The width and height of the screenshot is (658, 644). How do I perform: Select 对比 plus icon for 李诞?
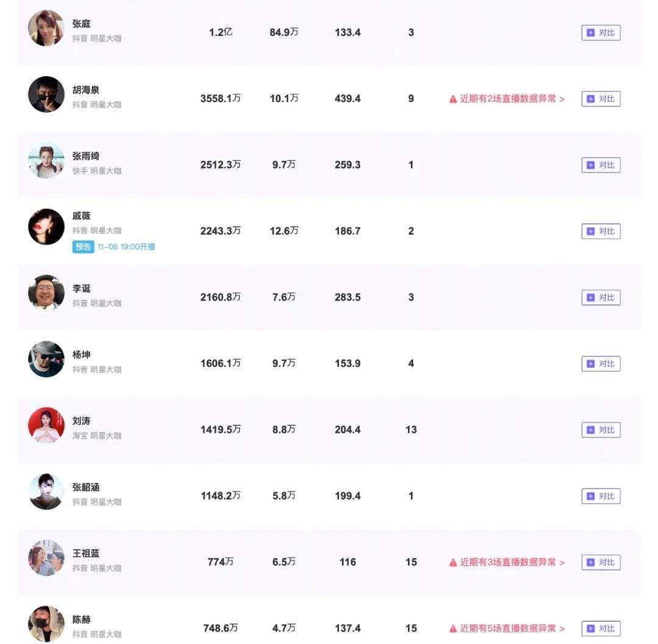pos(590,298)
